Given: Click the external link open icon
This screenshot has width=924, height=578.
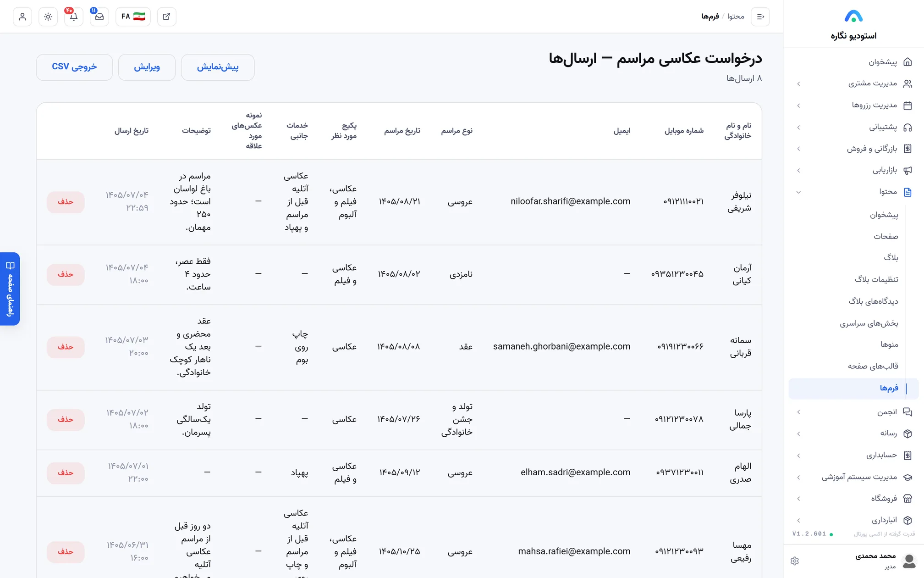Looking at the screenshot, I should click(x=167, y=17).
